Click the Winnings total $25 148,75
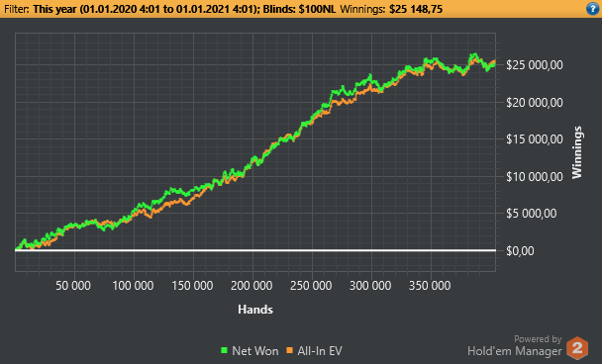The image size is (602, 364). 416,9
